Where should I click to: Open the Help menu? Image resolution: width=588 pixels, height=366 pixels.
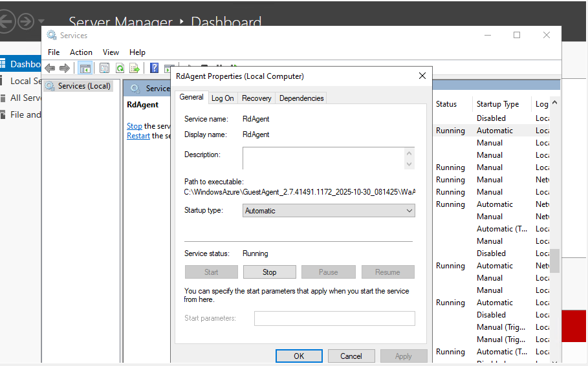137,52
